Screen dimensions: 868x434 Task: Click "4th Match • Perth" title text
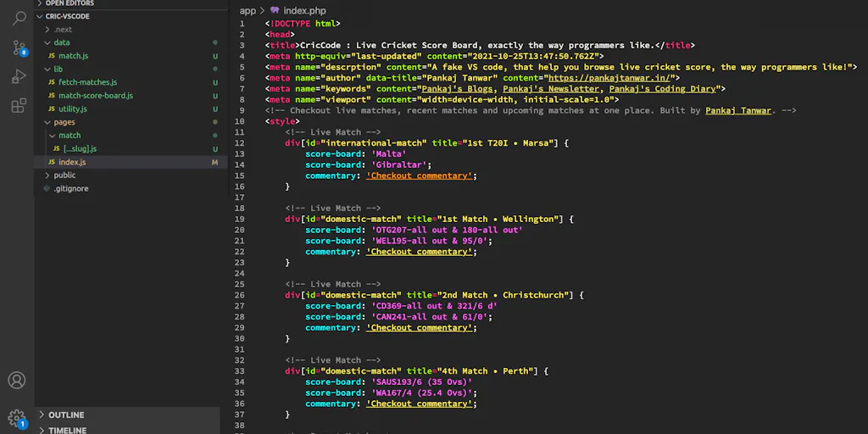coord(485,371)
